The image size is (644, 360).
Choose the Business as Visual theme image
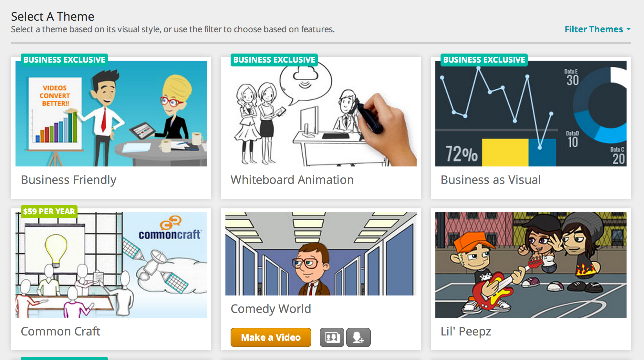[x=531, y=114]
